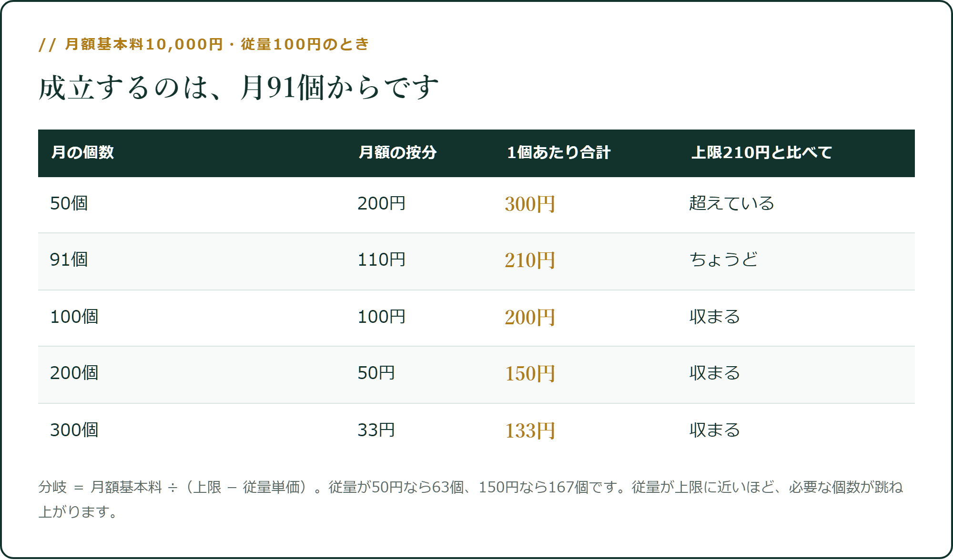Select the cell 100個
Viewport: 953px width, 560px height.
74,317
